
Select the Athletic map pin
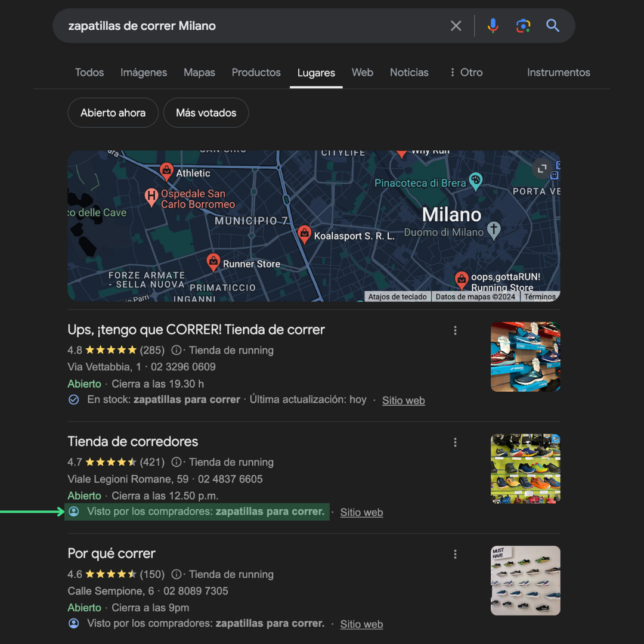pyautogui.click(x=166, y=171)
